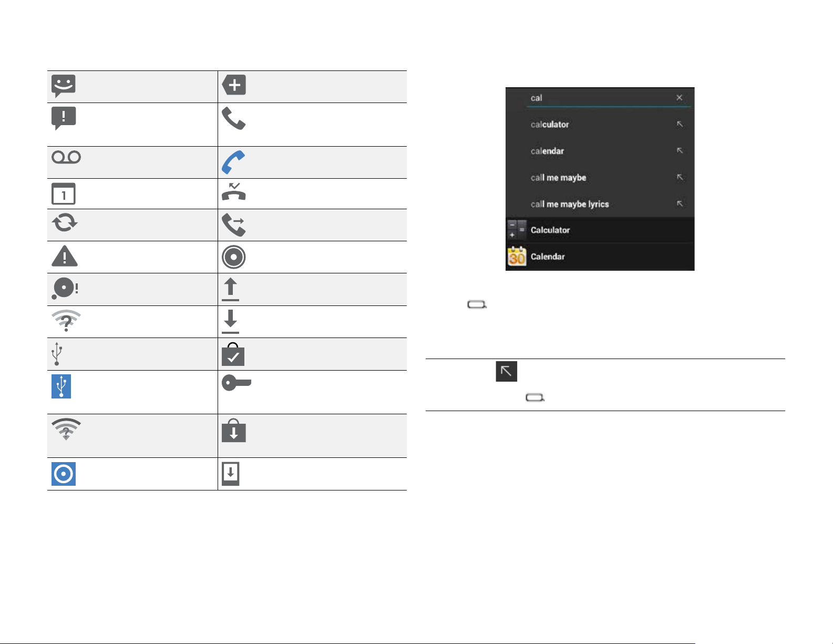Select the gray concentric circle disc icon
The width and height of the screenshot is (833, 644).
coord(234,257)
